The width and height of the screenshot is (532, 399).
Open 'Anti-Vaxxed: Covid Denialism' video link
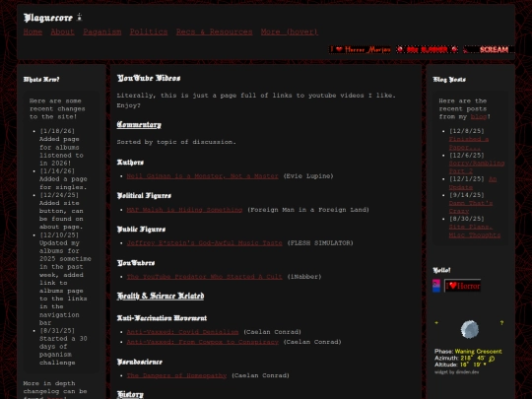tap(182, 332)
